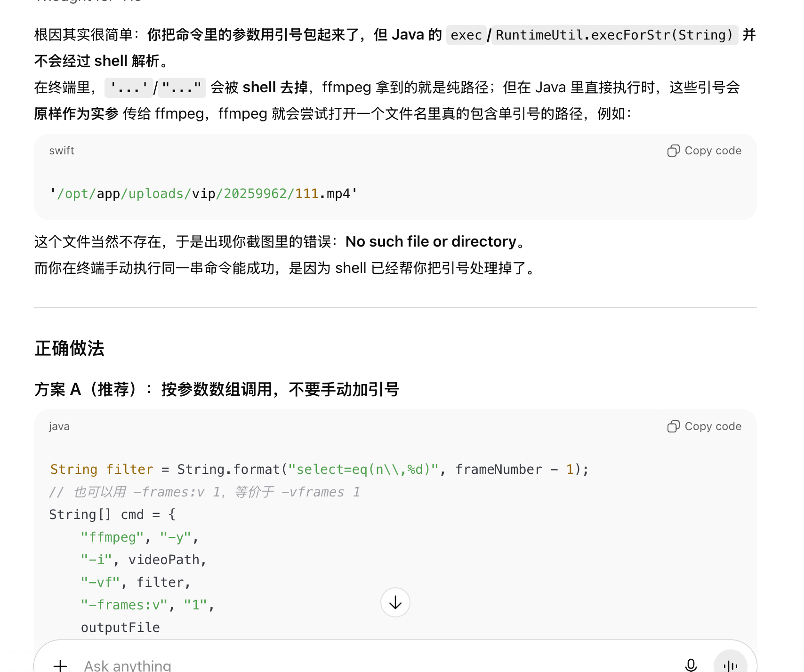
Task: Click the String filter line in java code
Action: click(x=319, y=469)
